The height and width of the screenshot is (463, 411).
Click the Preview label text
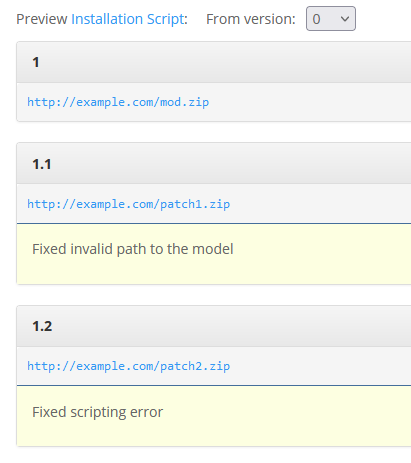pos(42,19)
